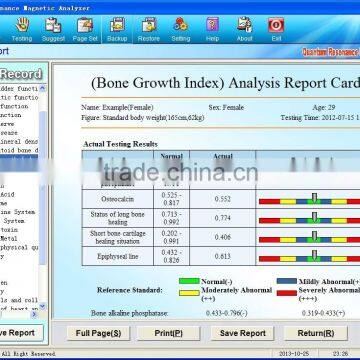Select 'physical qu' record list item

pyautogui.click(x=19, y=247)
